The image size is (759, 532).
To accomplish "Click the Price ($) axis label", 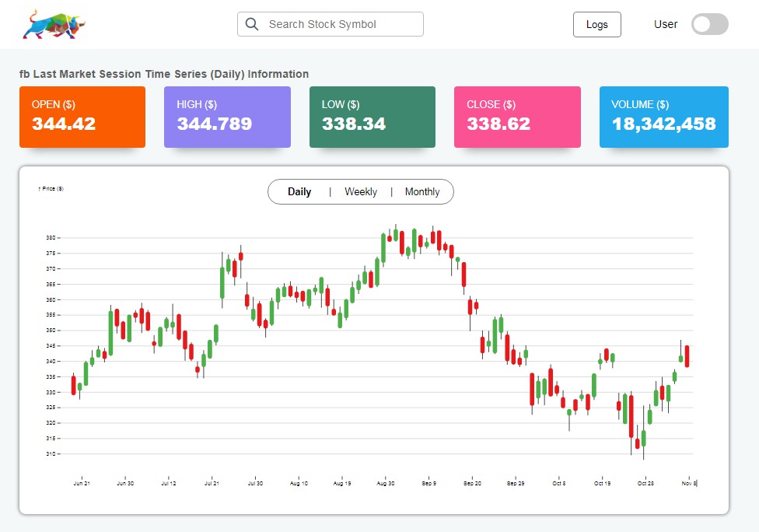I will tap(51, 188).
